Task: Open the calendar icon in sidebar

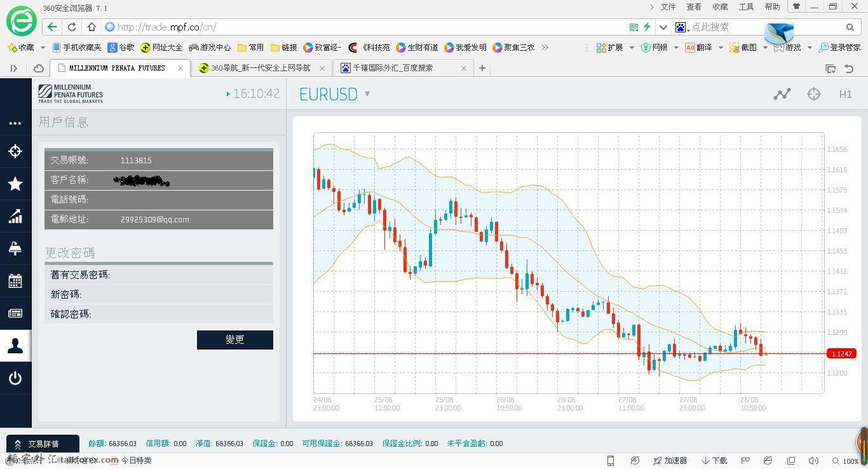Action: (x=15, y=281)
